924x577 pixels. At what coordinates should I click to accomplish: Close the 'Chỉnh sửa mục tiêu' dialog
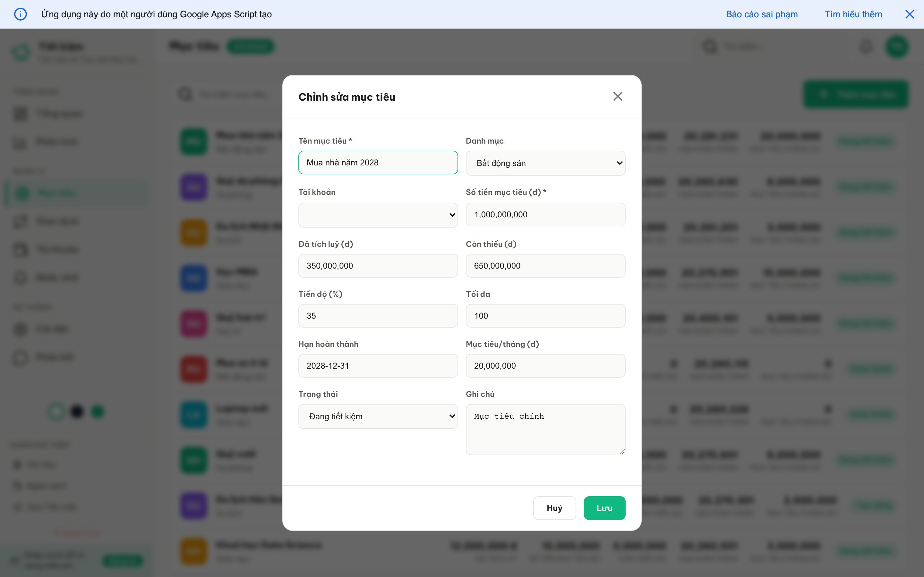(x=617, y=96)
